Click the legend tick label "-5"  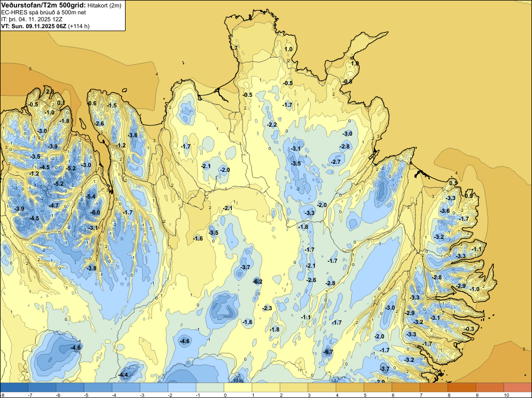click(x=86, y=395)
